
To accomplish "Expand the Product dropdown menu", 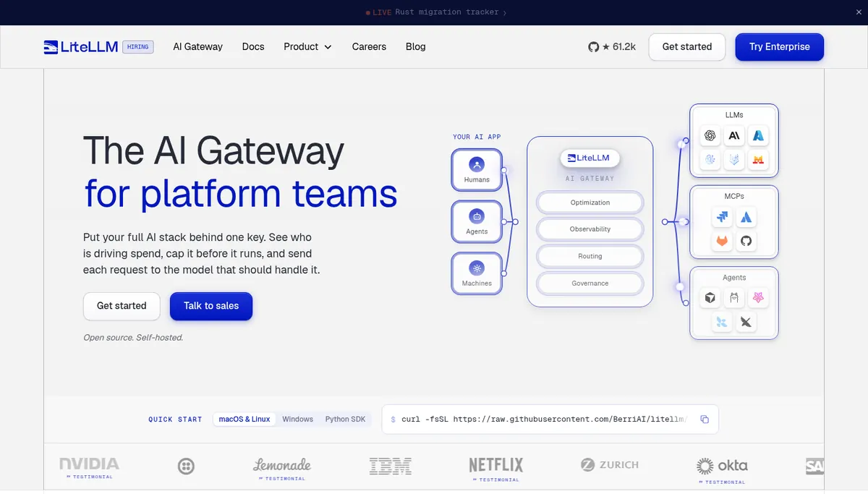I will tap(307, 47).
